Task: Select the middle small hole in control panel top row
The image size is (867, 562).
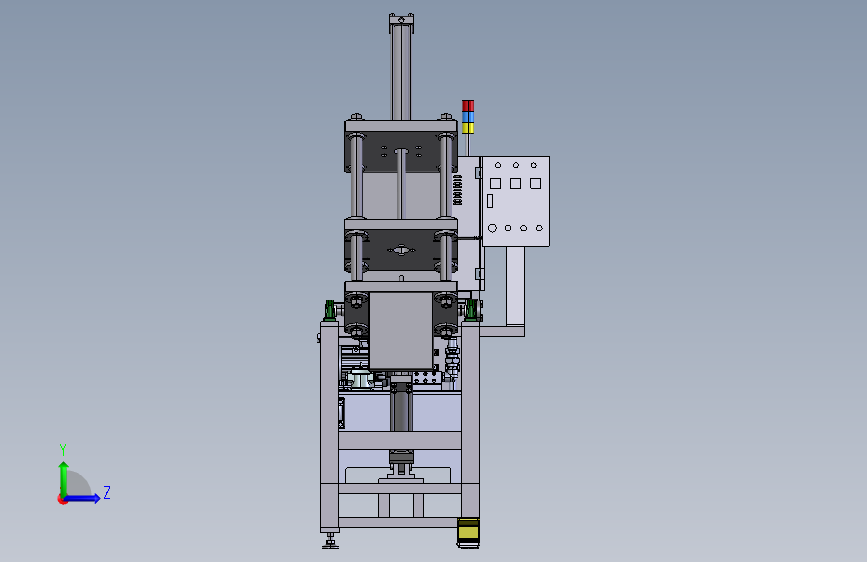Action: pos(516,165)
